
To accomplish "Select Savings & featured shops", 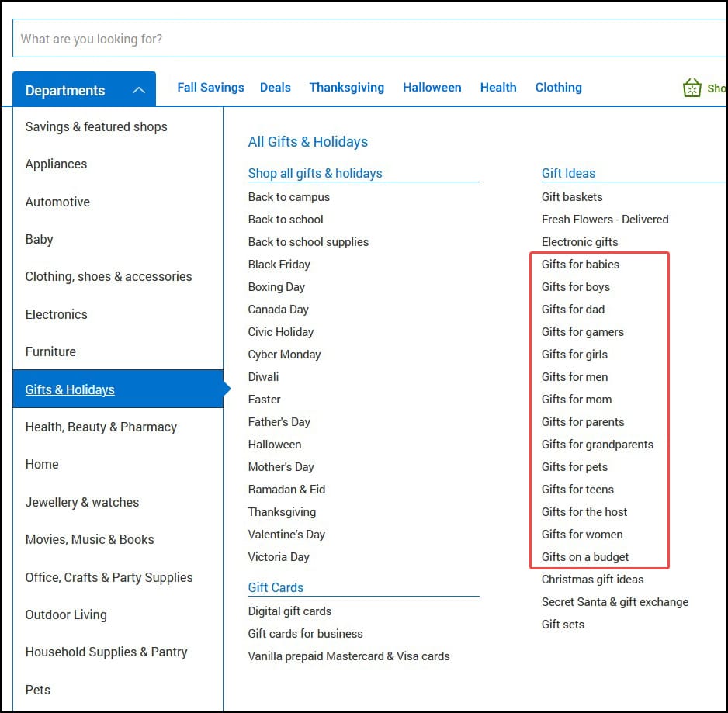I will 96,126.
